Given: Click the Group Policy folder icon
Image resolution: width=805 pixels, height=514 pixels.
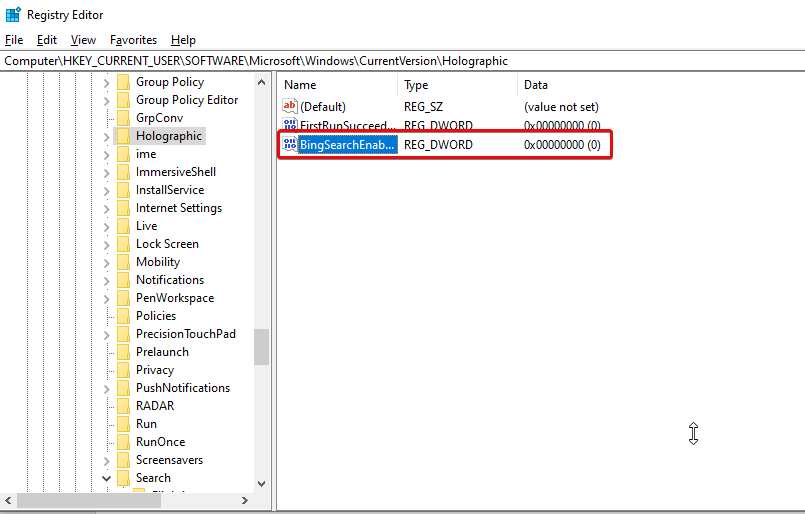Looking at the screenshot, I should pos(123,82).
